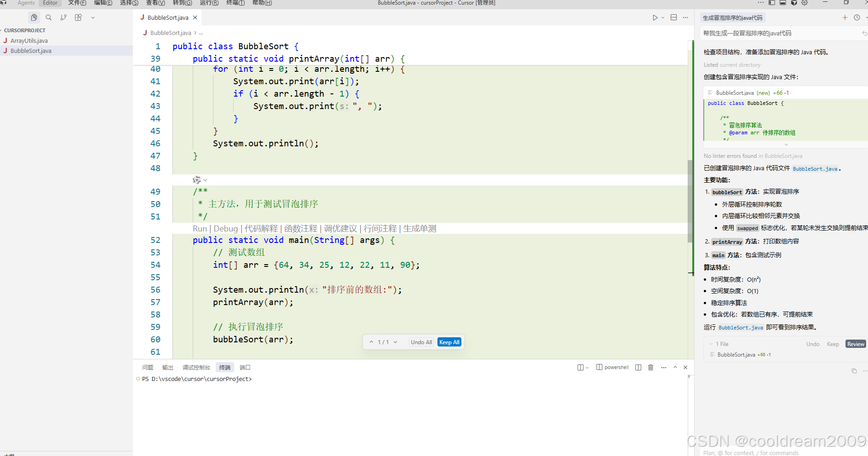This screenshot has height=456, width=868.
Task: Run the Java file with the play icon
Action: click(x=655, y=17)
